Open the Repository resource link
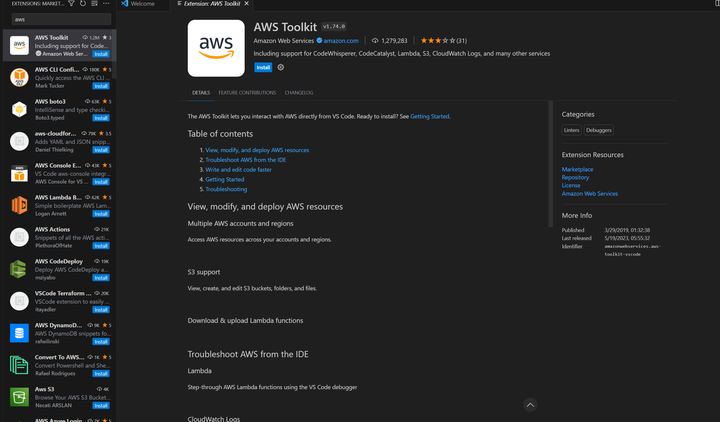The height and width of the screenshot is (422, 720). click(x=575, y=177)
